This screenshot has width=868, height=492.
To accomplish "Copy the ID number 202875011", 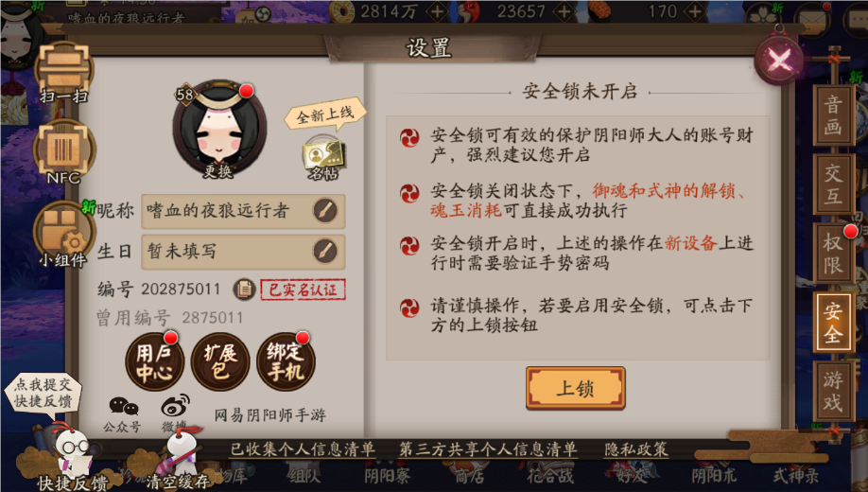I will pos(244,290).
